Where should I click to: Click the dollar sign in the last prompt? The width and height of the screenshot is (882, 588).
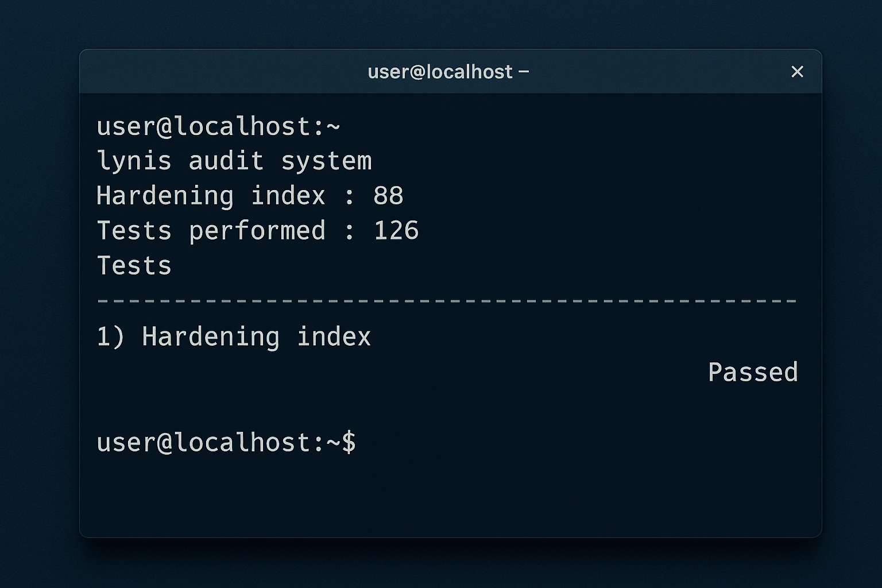pyautogui.click(x=349, y=443)
